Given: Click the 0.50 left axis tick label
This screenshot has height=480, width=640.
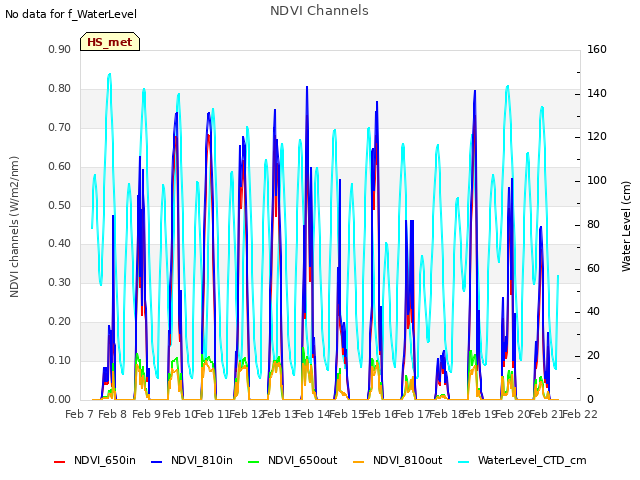Looking at the screenshot, I should 60,205.
